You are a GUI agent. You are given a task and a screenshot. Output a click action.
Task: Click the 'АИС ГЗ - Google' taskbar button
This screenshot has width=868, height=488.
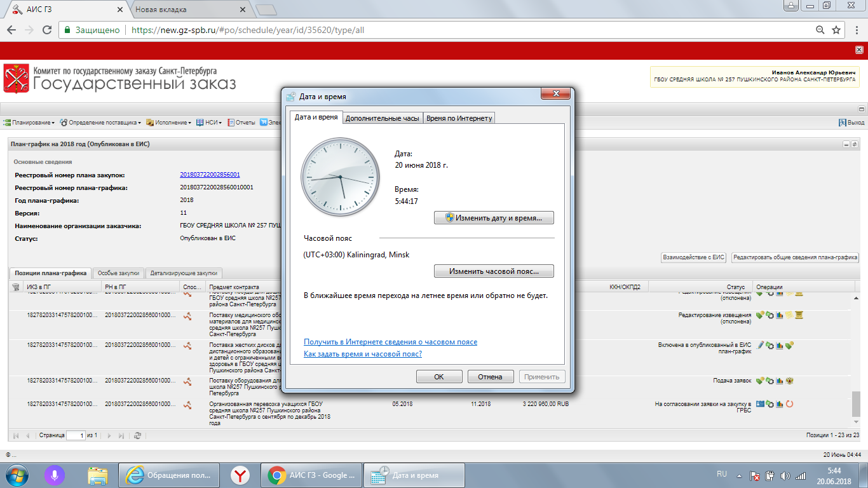(312, 475)
